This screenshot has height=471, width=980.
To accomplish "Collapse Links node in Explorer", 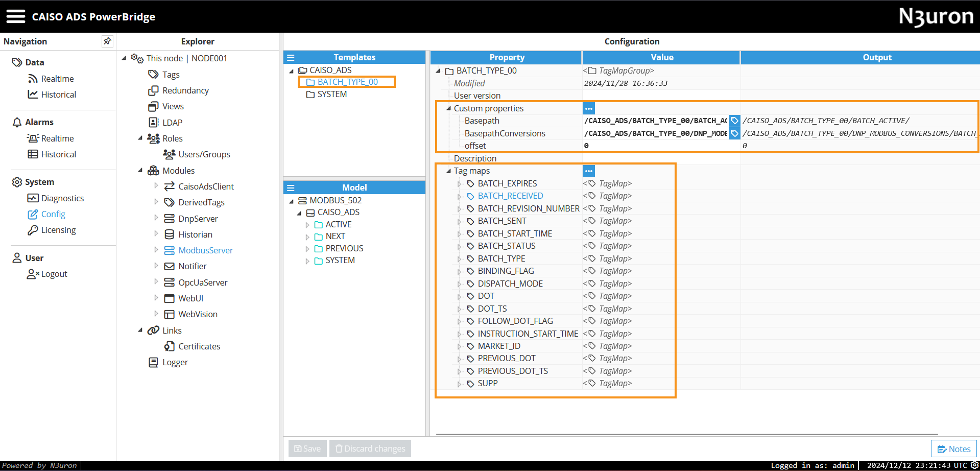I will click(x=140, y=331).
